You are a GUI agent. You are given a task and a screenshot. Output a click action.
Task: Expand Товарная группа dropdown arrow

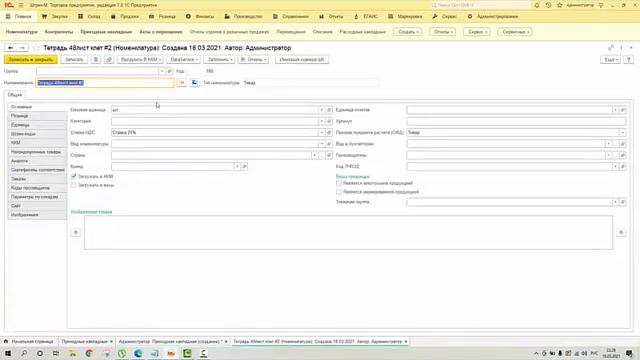tap(616, 202)
